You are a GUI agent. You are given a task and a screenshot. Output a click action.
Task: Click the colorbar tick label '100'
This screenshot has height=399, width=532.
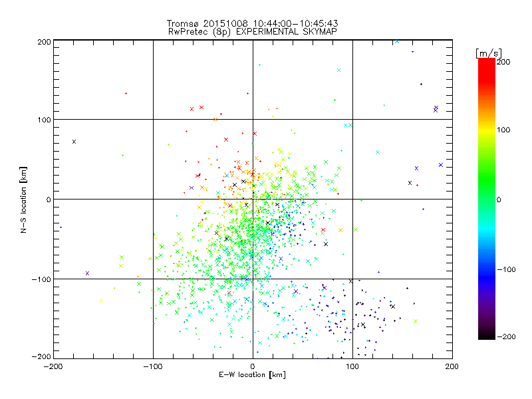pos(503,130)
